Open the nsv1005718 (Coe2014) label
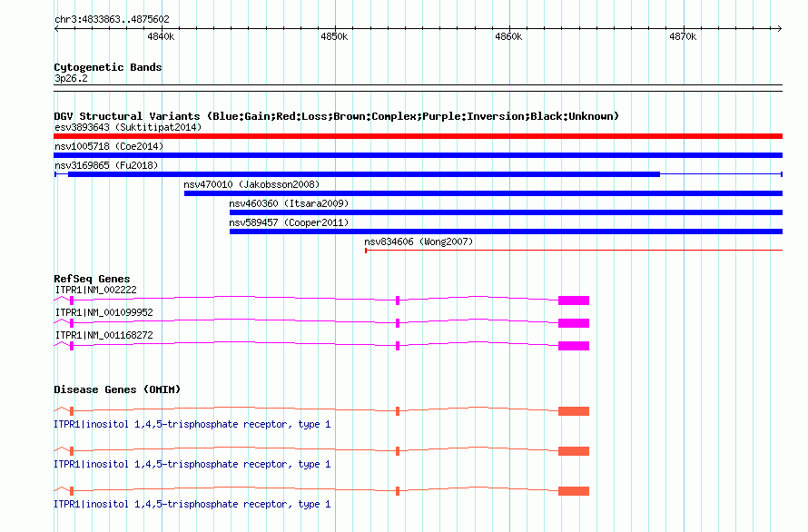808x532 pixels. pyautogui.click(x=109, y=146)
